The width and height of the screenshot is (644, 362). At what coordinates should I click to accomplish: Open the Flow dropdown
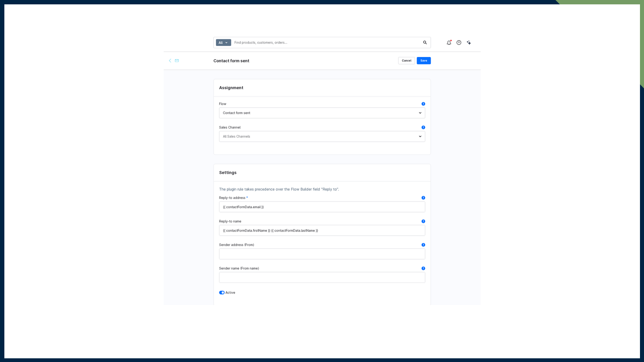pos(322,113)
